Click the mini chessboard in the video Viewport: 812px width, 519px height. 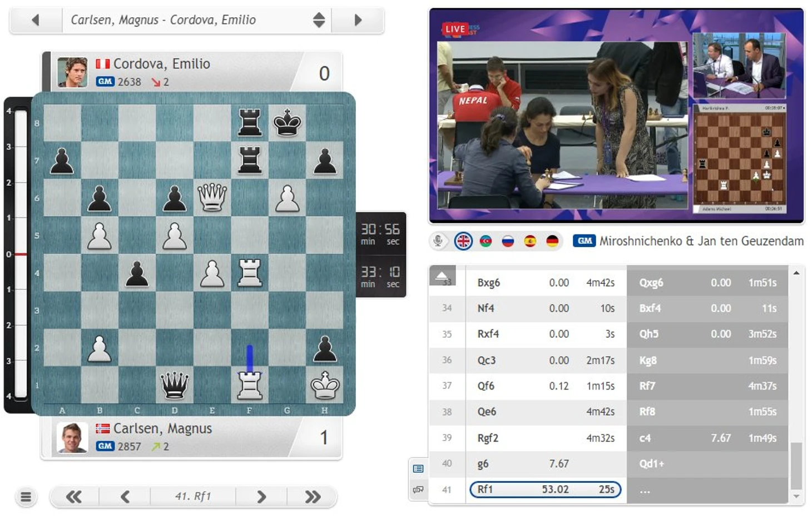coord(739,159)
